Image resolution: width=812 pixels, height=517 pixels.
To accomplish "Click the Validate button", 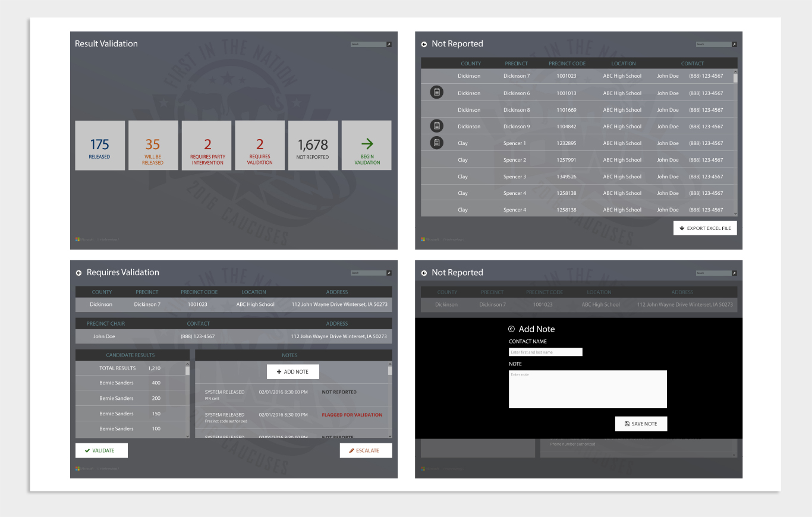I will click(102, 450).
